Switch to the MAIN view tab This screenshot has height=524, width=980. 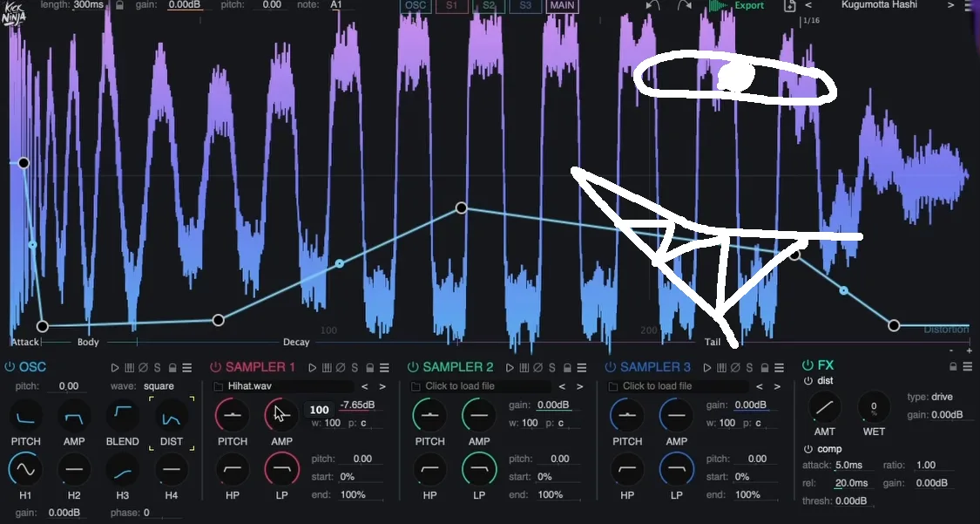pyautogui.click(x=562, y=5)
